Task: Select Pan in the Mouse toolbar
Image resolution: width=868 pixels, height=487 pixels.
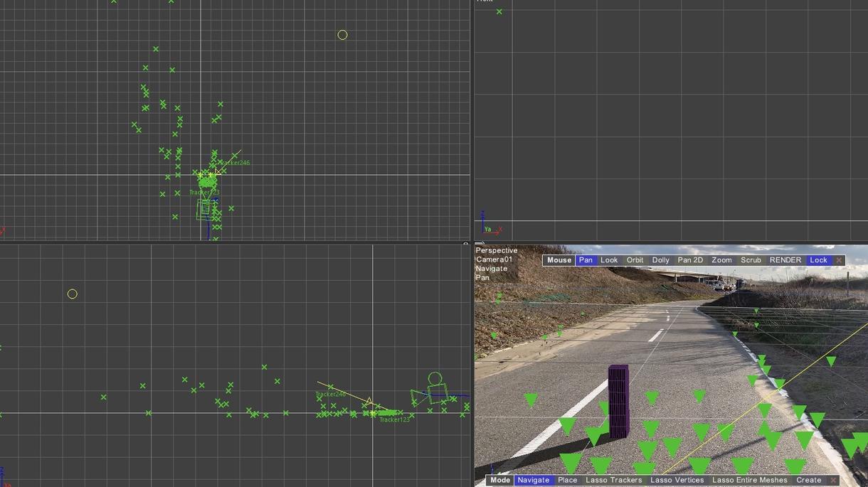Action: [586, 260]
